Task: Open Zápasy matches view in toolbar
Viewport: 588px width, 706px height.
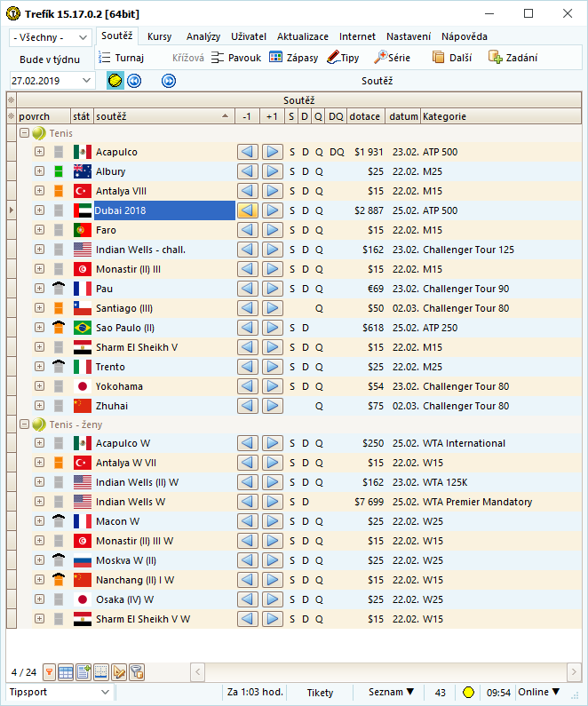Action: click(293, 58)
